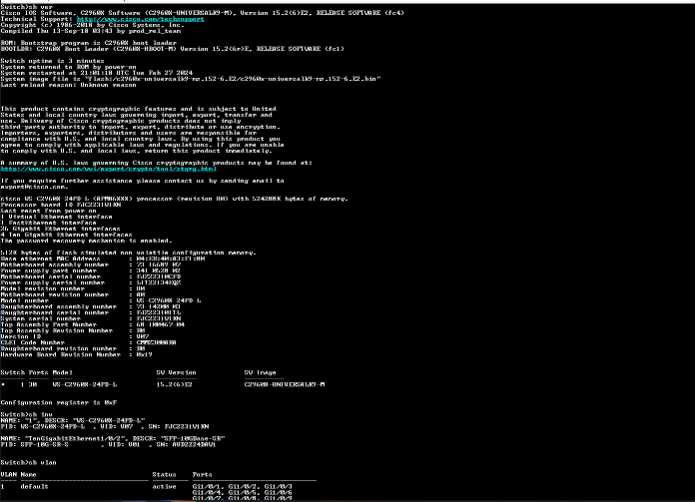Click the 'active' VLAN status value
Screen dimensions: 695x502
point(164,486)
